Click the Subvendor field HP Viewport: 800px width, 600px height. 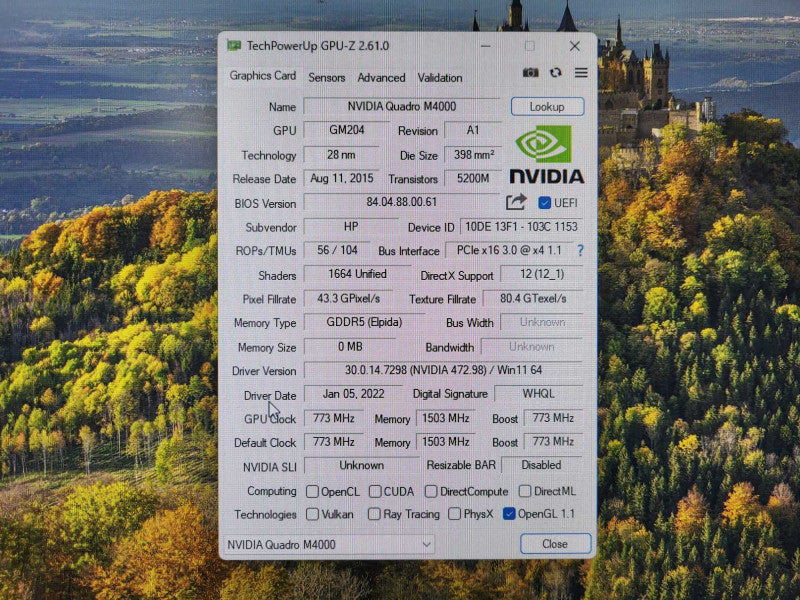pos(351,227)
